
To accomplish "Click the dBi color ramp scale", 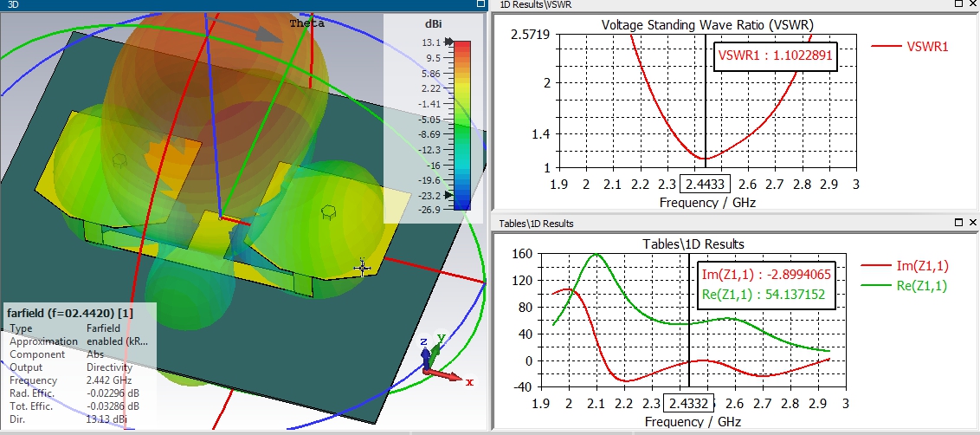I will 462,125.
